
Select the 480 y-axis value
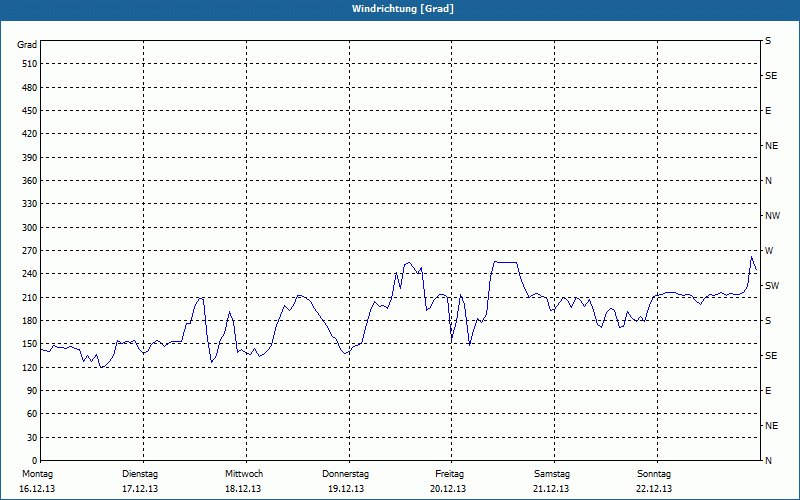click(29, 88)
